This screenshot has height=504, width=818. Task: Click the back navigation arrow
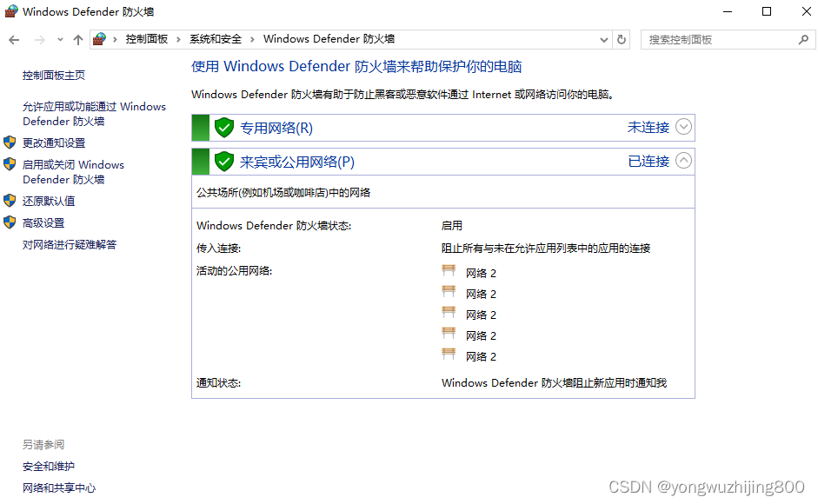point(14,40)
